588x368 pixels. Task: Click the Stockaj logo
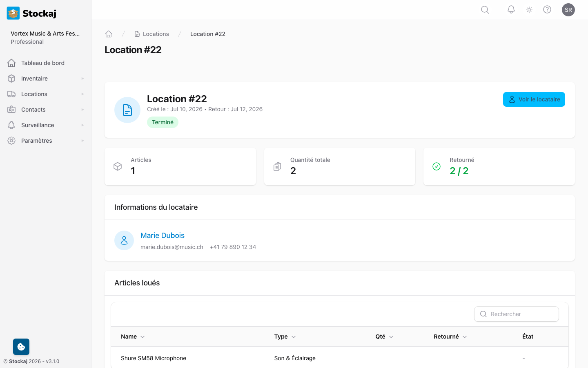tap(32, 13)
